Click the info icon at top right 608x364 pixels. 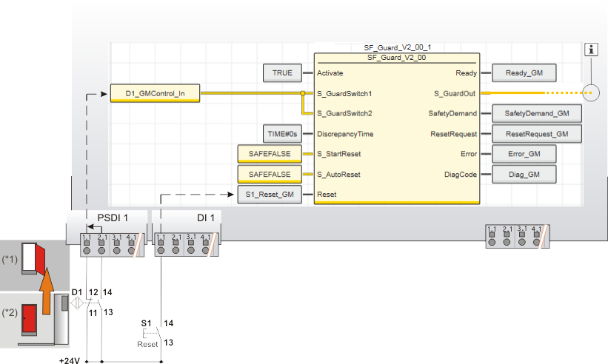[x=591, y=50]
